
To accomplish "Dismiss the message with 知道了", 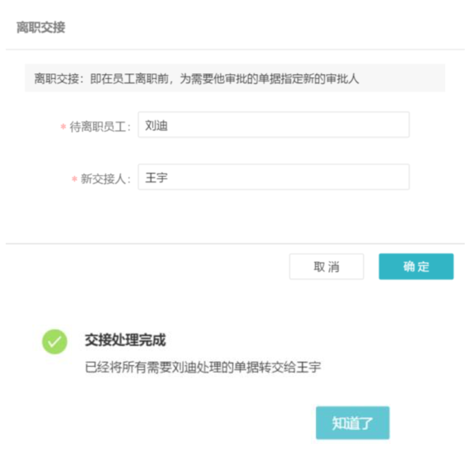I will [353, 423].
